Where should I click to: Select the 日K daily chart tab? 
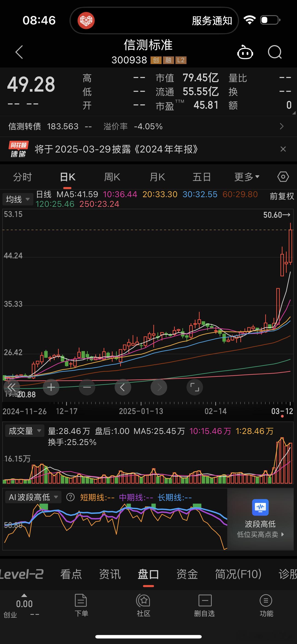[67, 177]
